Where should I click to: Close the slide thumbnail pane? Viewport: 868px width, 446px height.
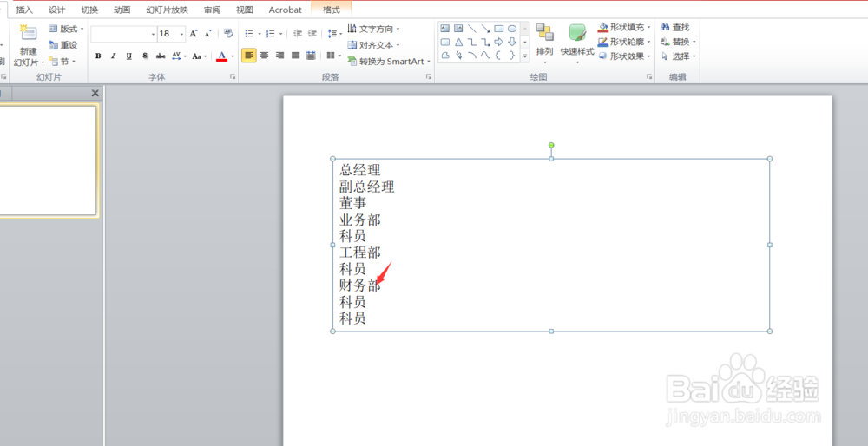(x=95, y=93)
